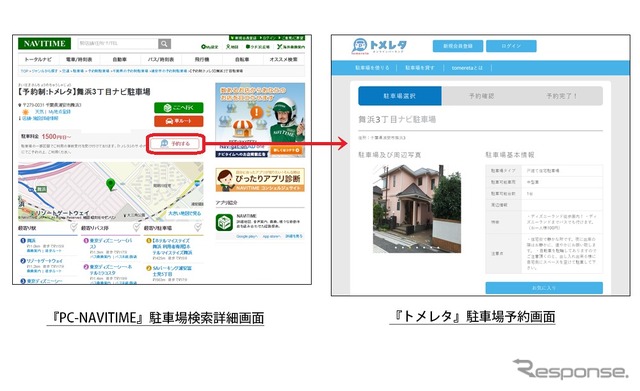This screenshot has width=640, height=391.
Task: Click the 新規会員登録 button in トメレタ
Action: 458,46
